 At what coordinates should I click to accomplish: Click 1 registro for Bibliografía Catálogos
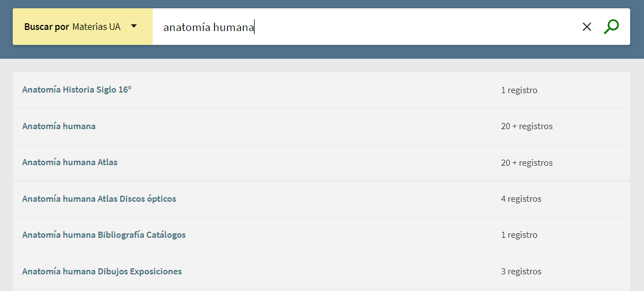(519, 235)
